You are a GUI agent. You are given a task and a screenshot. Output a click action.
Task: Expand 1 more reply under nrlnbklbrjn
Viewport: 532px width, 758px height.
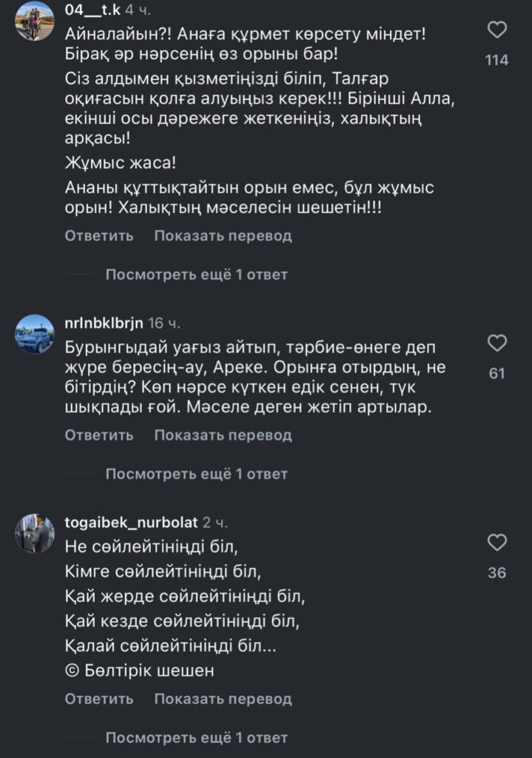click(196, 474)
